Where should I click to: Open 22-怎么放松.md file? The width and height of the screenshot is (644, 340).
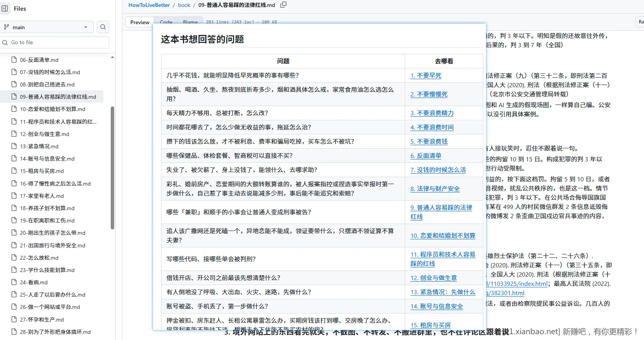(x=39, y=258)
